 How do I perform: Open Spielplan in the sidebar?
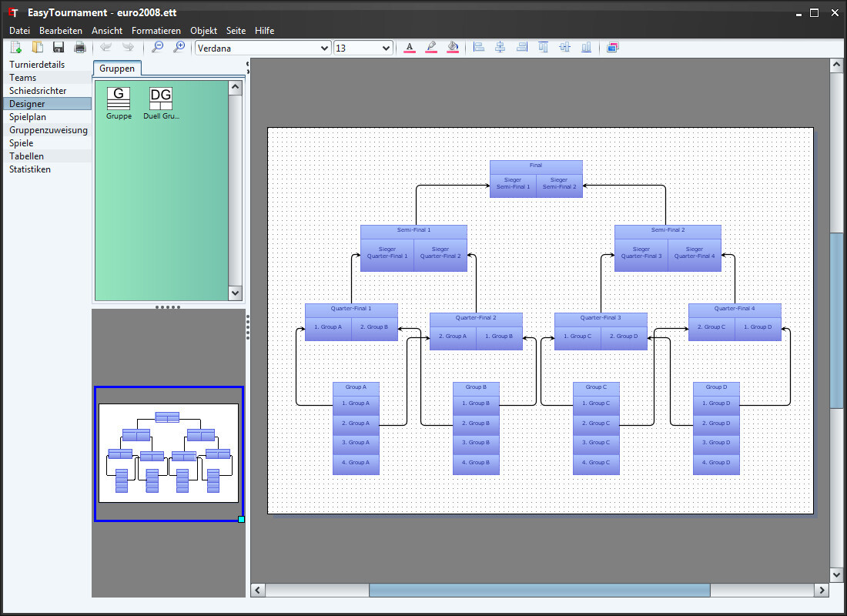pyautogui.click(x=28, y=117)
